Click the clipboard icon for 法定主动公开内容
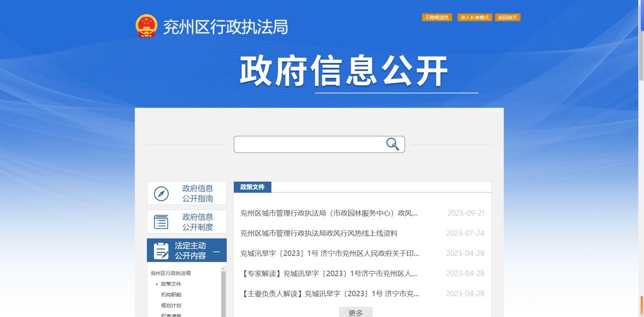644x317 pixels. tap(161, 251)
